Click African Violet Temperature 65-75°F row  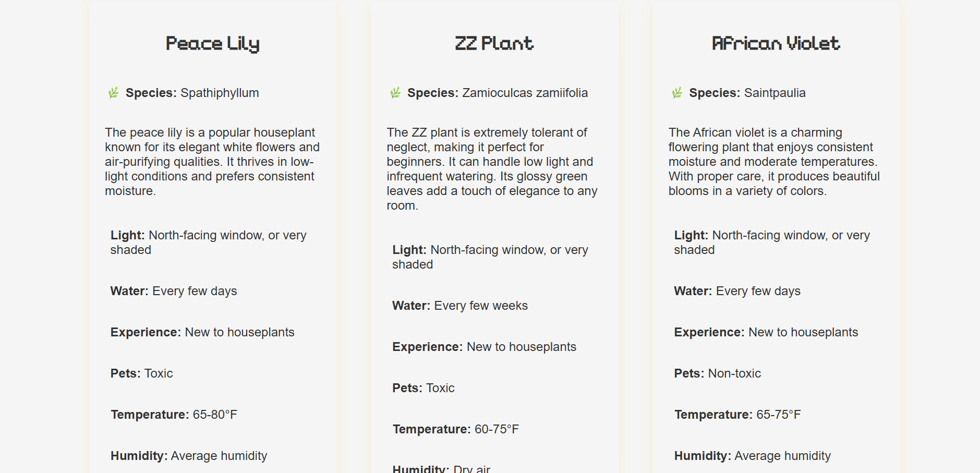(737, 415)
